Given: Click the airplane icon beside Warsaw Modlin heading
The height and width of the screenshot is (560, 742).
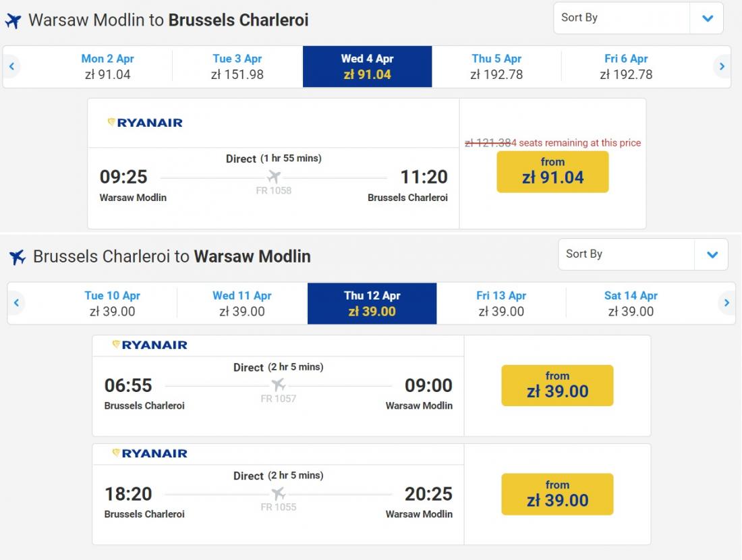Looking at the screenshot, I should [13, 21].
